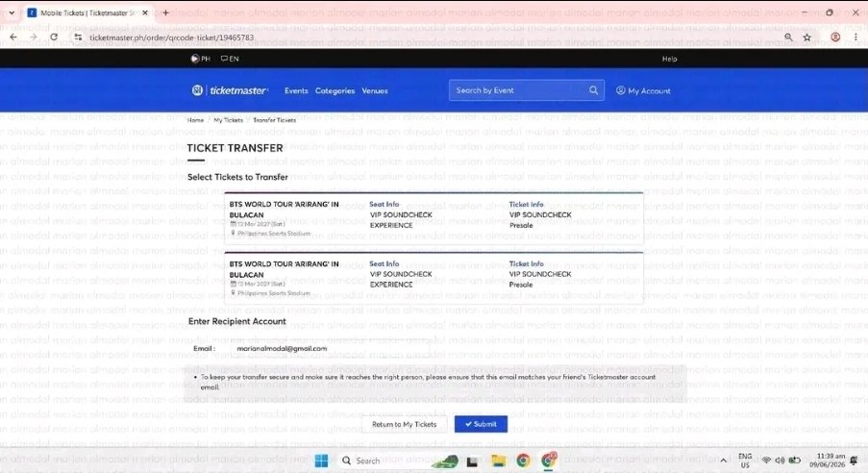
Task: Open the green widget icon beside taskbar Search
Action: tap(445, 461)
